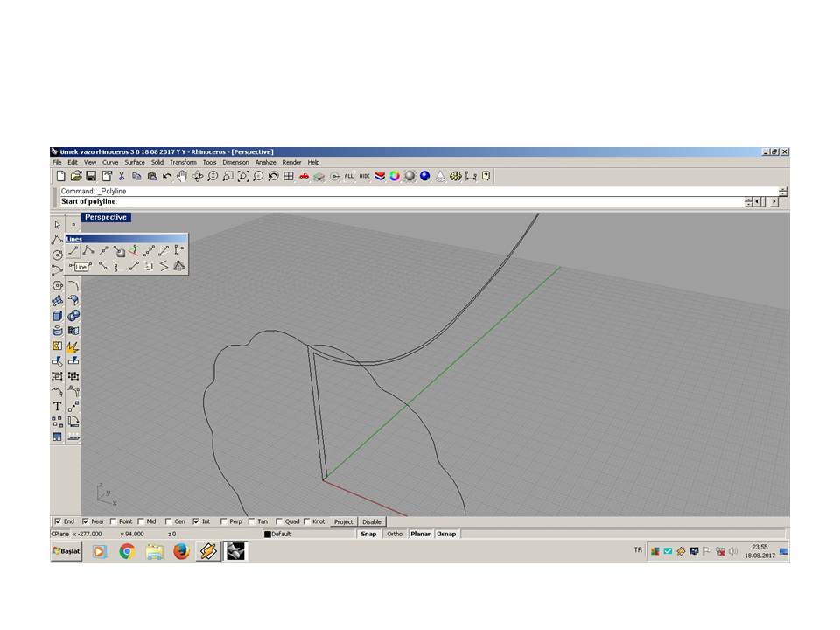Click the Save file icon
Viewport: 840px width, 630px height.
tap(91, 176)
